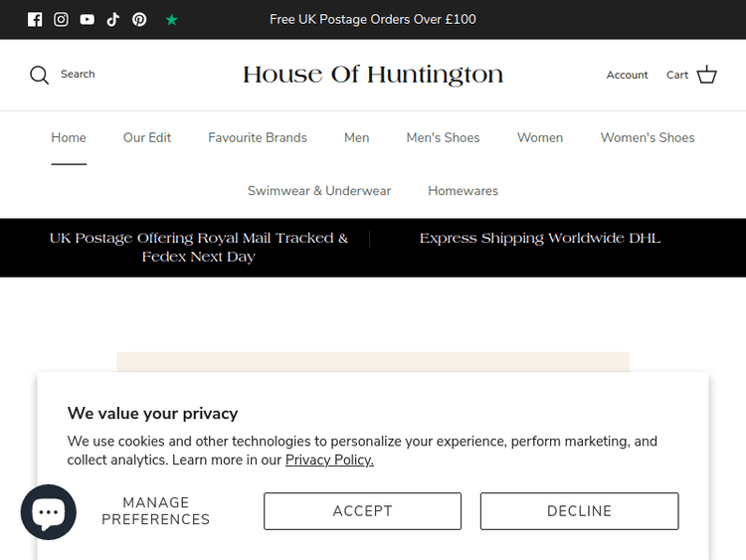Go to the Account page
Image resolution: width=746 pixels, height=560 pixels.
(627, 75)
